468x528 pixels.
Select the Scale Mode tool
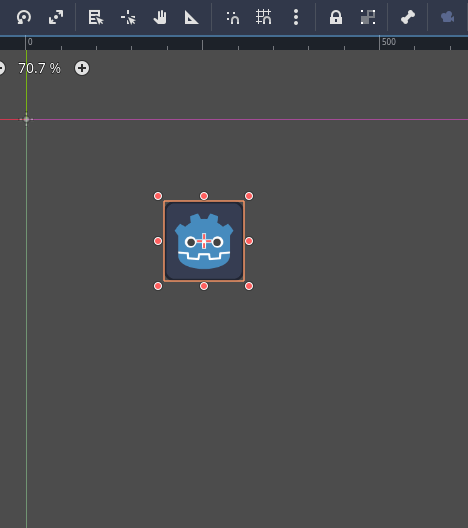56,17
